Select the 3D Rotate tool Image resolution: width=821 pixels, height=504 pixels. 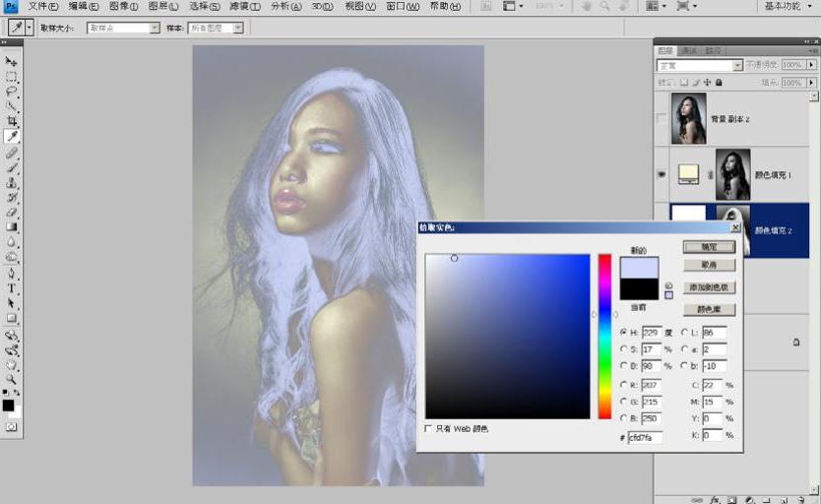tap(11, 335)
